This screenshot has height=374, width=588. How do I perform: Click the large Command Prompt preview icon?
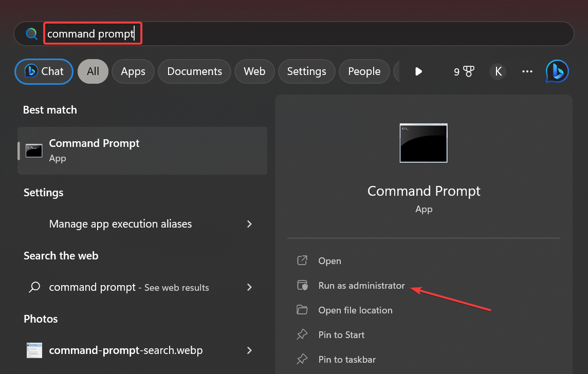424,143
